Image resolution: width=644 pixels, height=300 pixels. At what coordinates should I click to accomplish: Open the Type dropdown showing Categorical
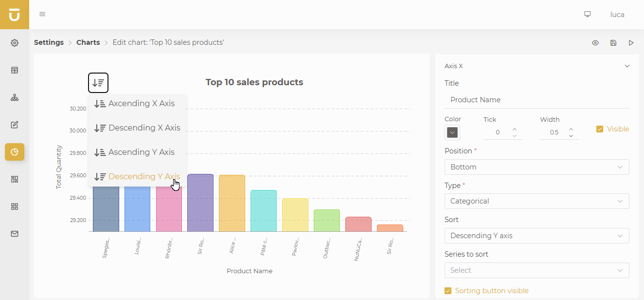[537, 201]
